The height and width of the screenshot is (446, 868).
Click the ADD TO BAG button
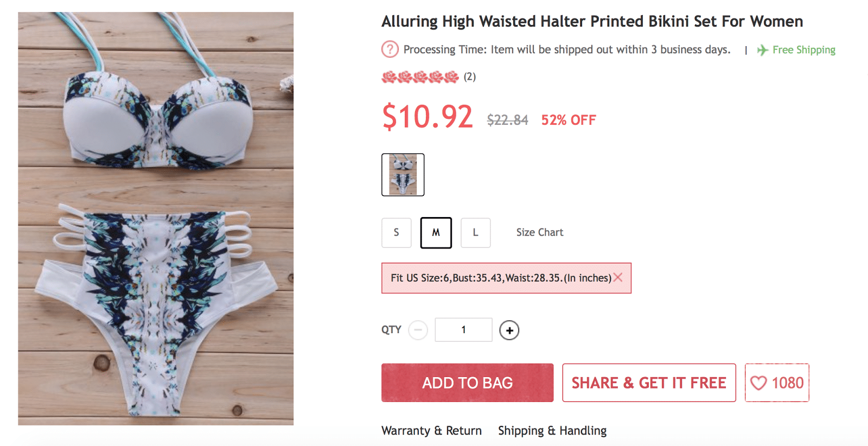(467, 383)
